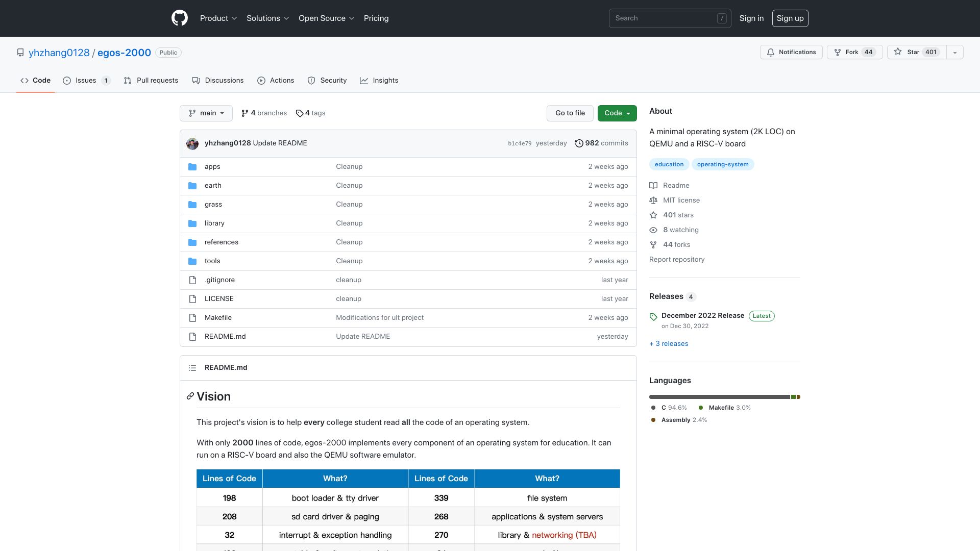The image size is (980, 551).
Task: Turn on Notifications for this repository
Action: pos(791,52)
